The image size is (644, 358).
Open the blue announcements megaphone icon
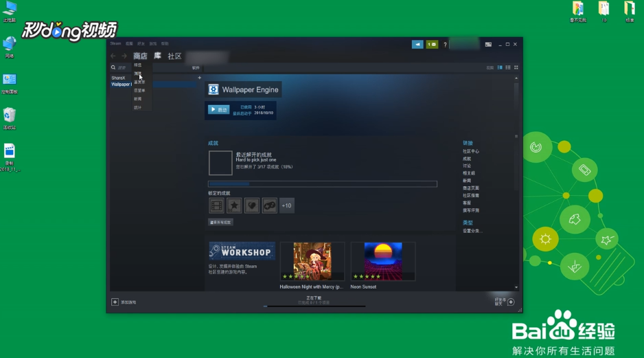(417, 45)
